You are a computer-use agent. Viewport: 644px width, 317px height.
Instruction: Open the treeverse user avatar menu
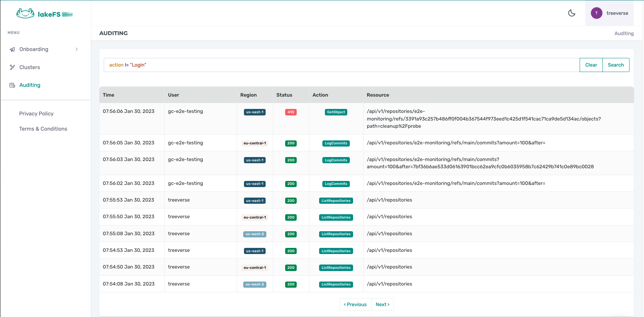(x=596, y=13)
